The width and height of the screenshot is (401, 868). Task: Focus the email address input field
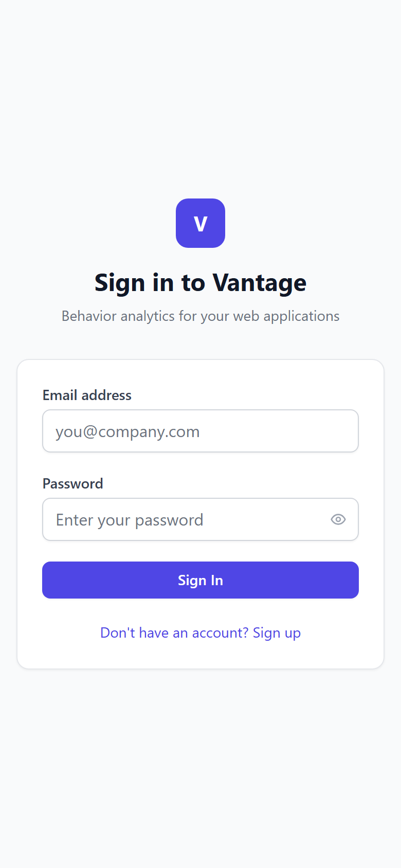(x=200, y=431)
